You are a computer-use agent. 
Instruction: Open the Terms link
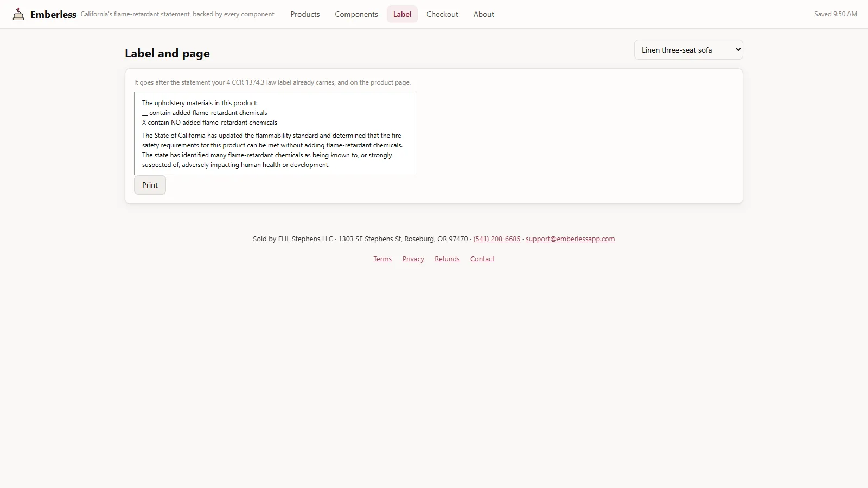click(382, 259)
